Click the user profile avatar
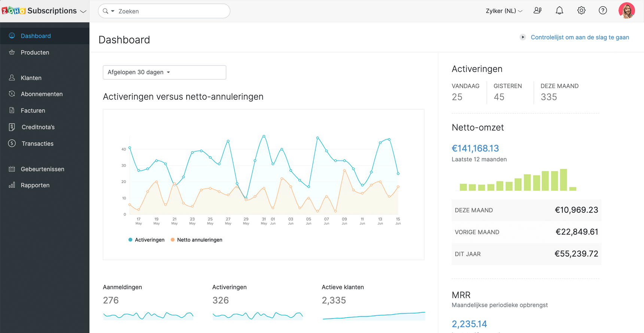This screenshot has width=644, height=333. pos(626,11)
